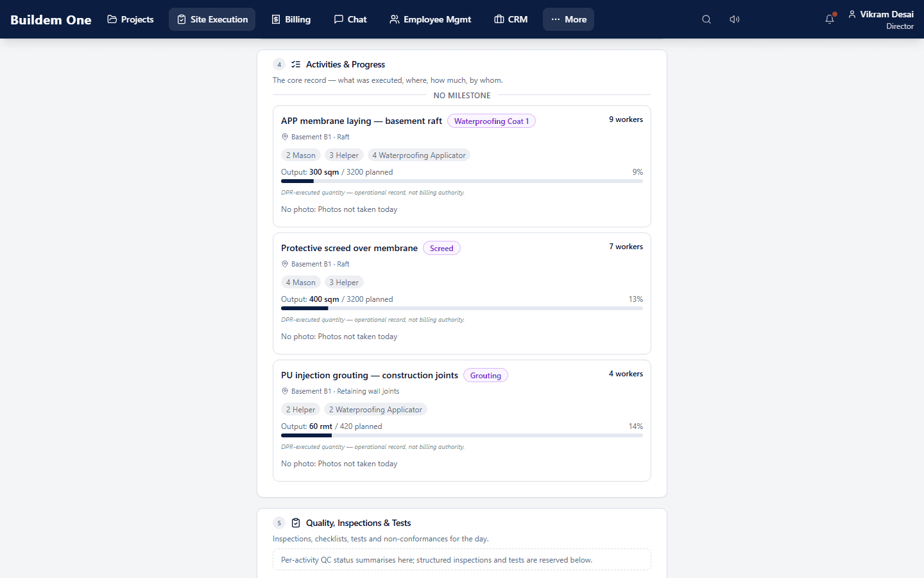Viewport: 924px width, 578px height.
Task: Open the notifications bell
Action: pos(830,19)
